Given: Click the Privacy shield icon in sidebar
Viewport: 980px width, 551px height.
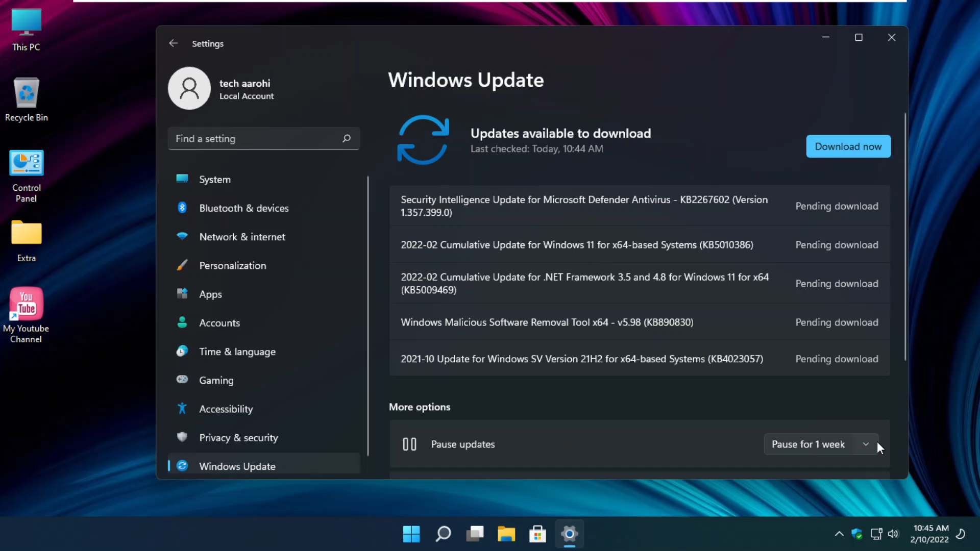Looking at the screenshot, I should (x=182, y=437).
